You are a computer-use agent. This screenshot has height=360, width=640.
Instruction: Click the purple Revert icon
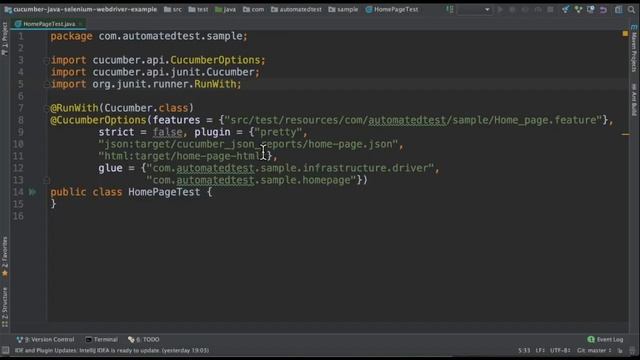(603, 9)
